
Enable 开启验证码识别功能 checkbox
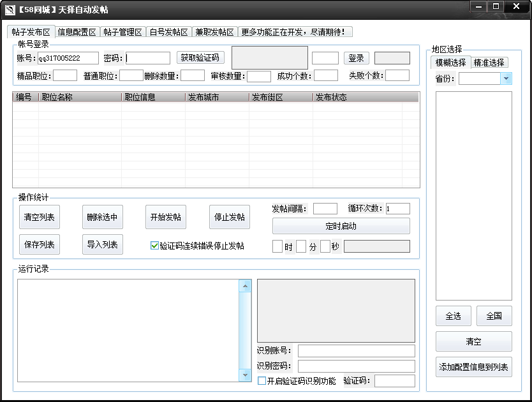pos(262,381)
